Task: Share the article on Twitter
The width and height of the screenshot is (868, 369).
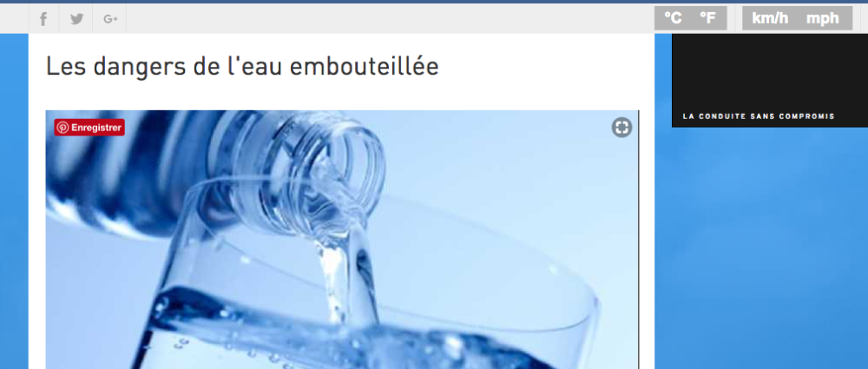Action: click(x=76, y=19)
